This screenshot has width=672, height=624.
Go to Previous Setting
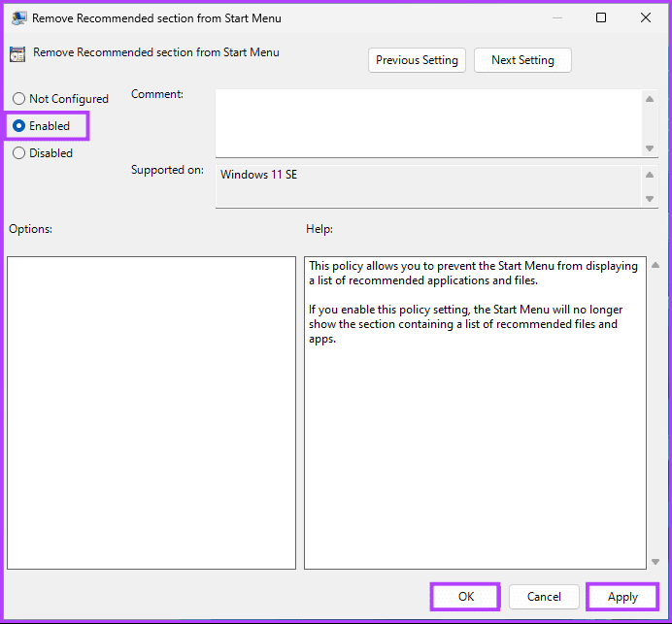(417, 60)
